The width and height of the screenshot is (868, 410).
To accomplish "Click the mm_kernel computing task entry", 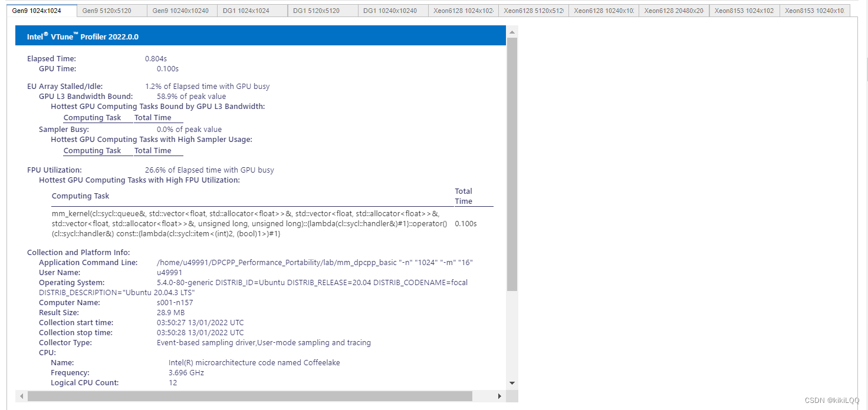I will [249, 224].
